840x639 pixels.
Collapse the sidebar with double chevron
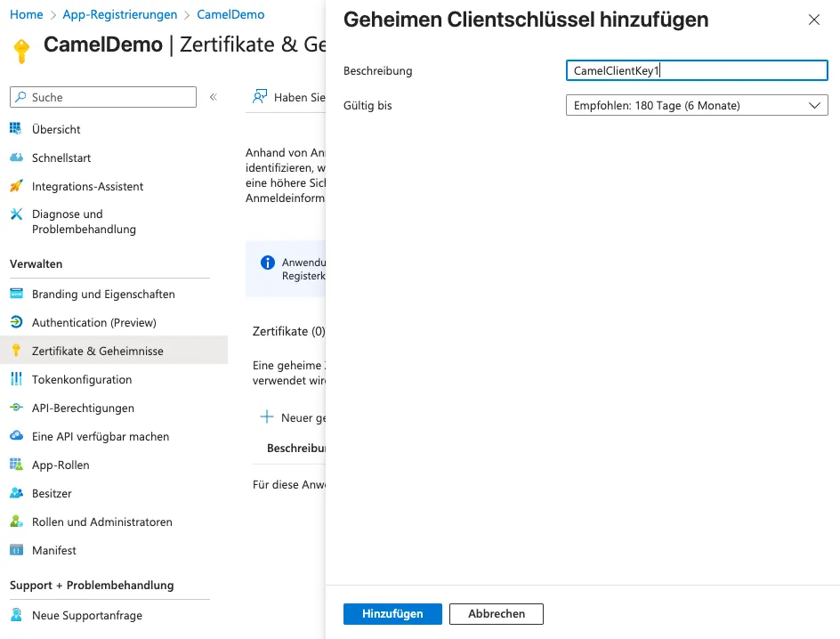coord(214,97)
